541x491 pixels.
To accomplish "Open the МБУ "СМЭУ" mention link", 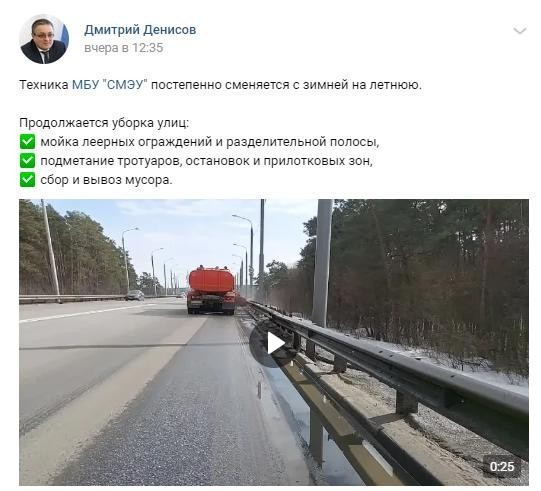I will point(110,85).
